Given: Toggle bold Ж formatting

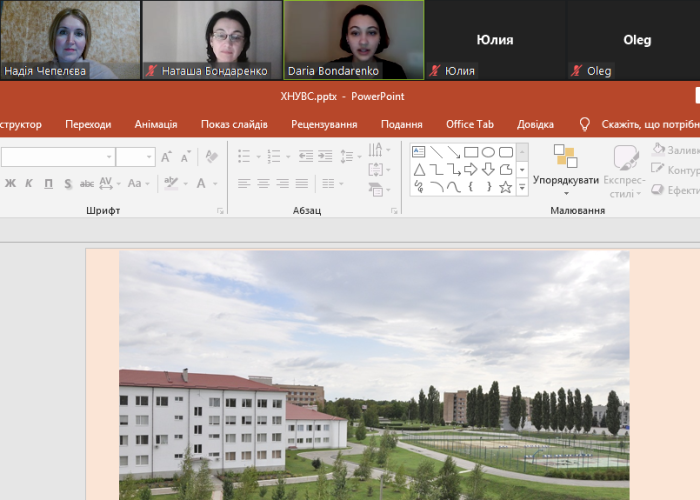Looking at the screenshot, I should 11,183.
